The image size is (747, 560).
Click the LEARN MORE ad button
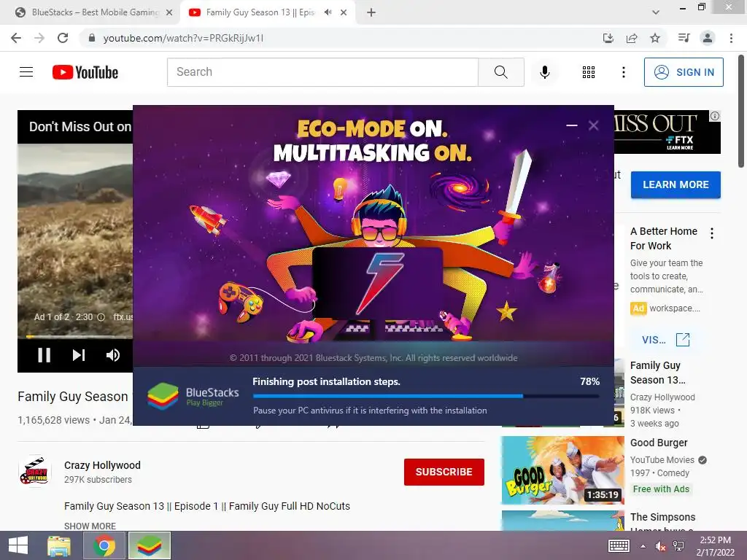point(676,184)
